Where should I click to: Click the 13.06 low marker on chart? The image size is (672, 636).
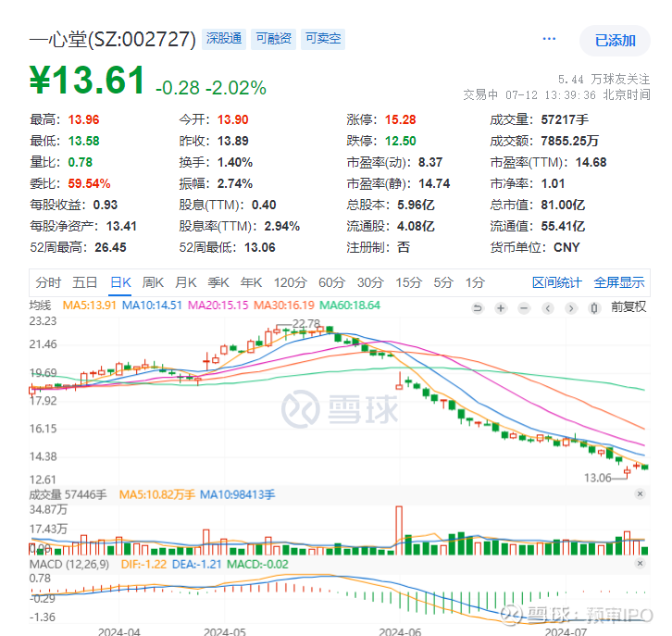[x=597, y=478]
